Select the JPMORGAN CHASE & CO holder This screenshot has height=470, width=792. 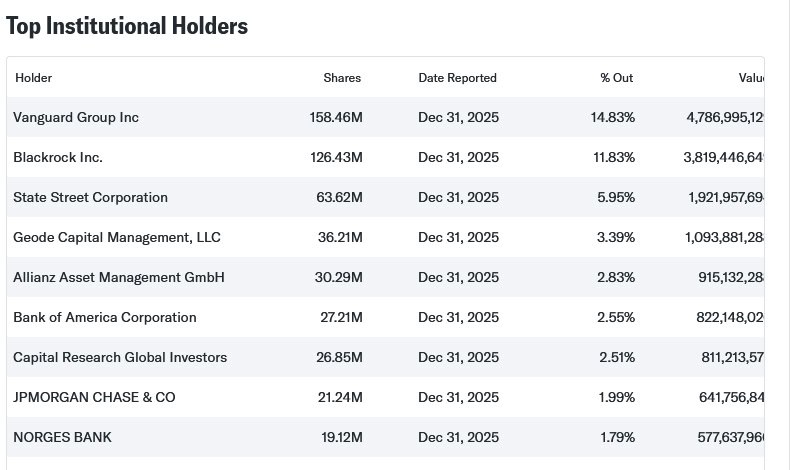coord(94,398)
